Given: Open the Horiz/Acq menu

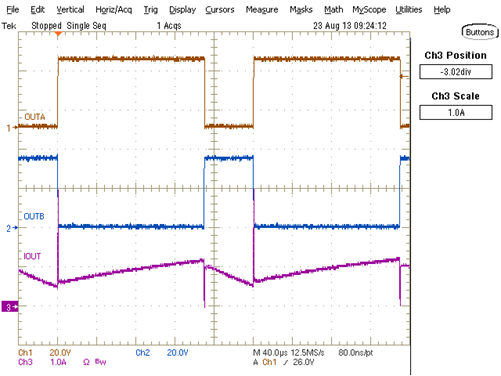Looking at the screenshot, I should coord(114,10).
